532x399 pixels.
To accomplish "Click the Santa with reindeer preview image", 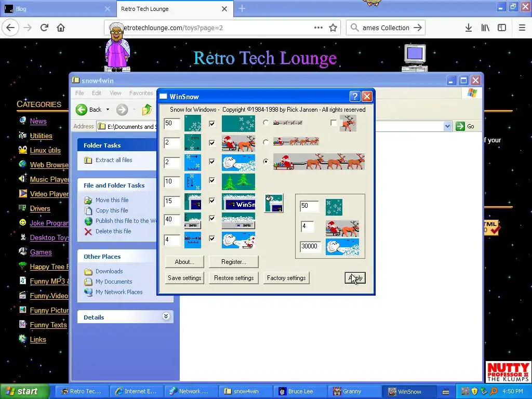I will click(238, 142).
